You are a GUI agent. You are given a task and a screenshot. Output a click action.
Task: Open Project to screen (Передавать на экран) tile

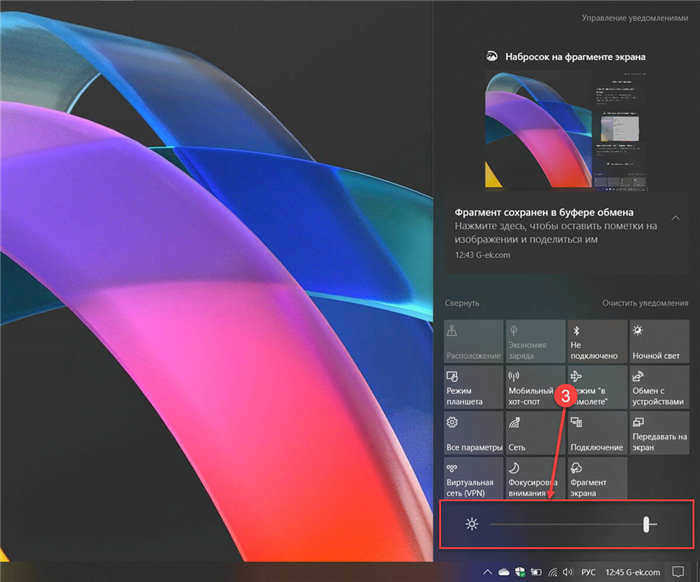click(659, 433)
